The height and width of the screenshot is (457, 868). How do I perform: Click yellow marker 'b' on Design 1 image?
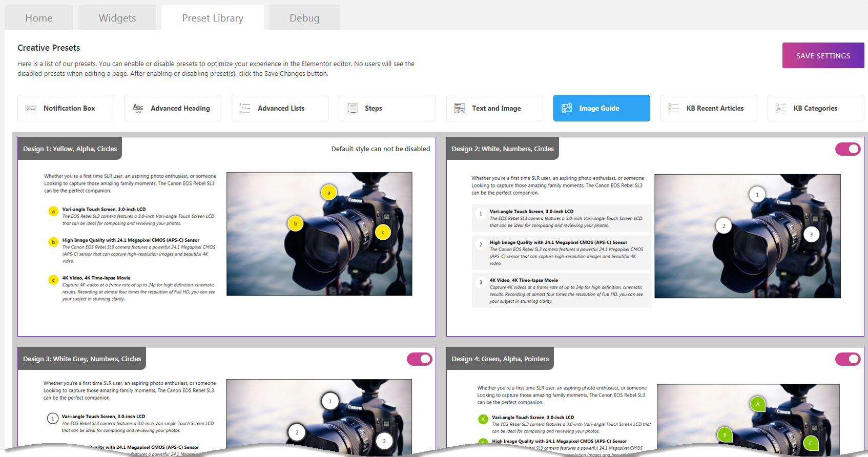pos(296,223)
